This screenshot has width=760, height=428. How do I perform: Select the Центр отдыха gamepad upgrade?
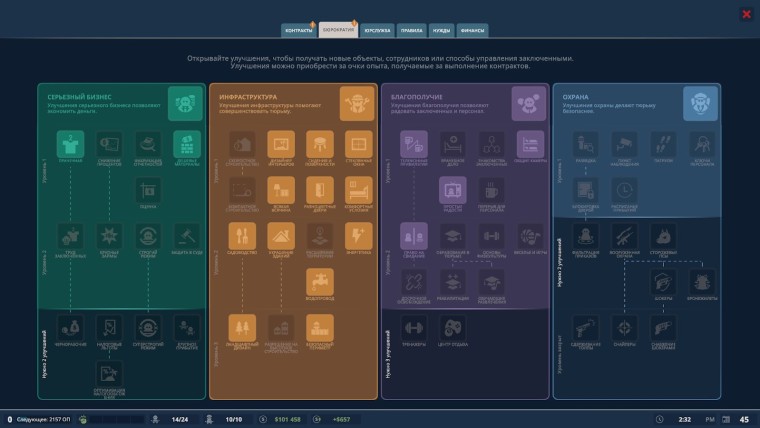pyautogui.click(x=453, y=328)
